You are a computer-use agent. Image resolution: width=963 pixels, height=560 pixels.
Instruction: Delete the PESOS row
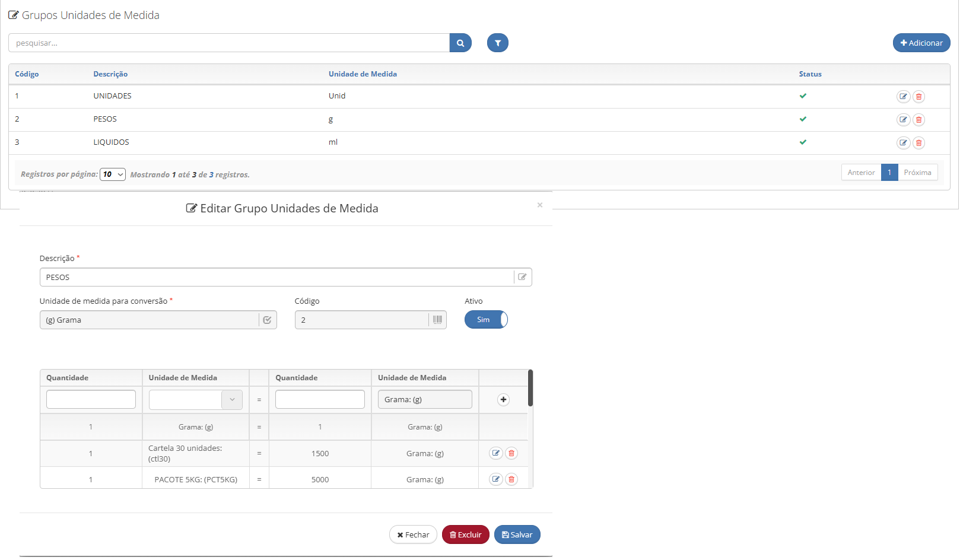point(918,119)
